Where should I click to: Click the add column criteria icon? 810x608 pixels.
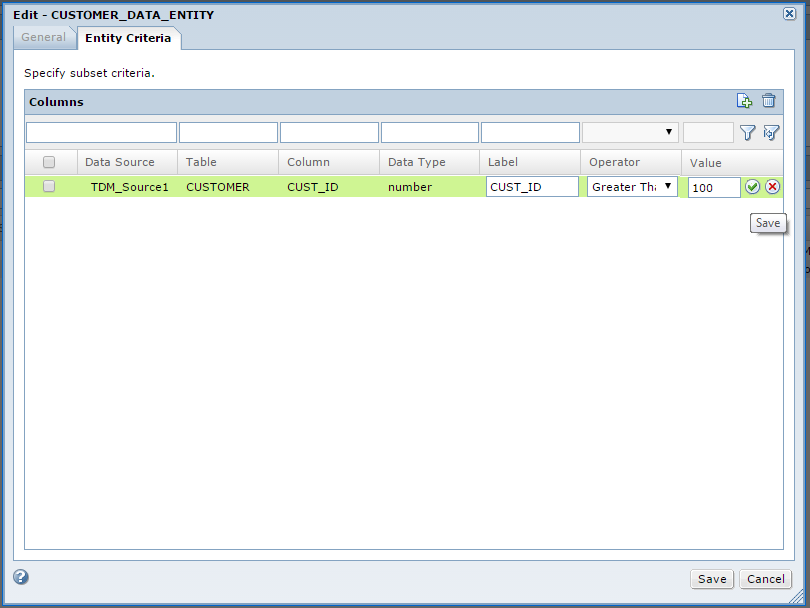coord(744,101)
